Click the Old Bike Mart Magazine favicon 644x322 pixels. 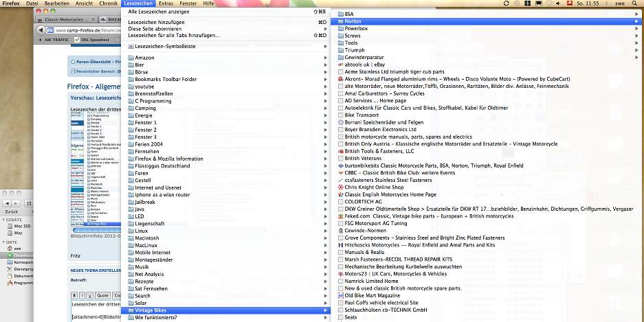341,295
